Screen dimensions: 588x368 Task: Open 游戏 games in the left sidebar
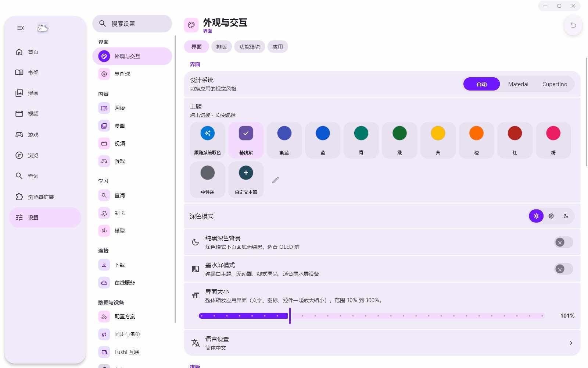[x=45, y=135]
